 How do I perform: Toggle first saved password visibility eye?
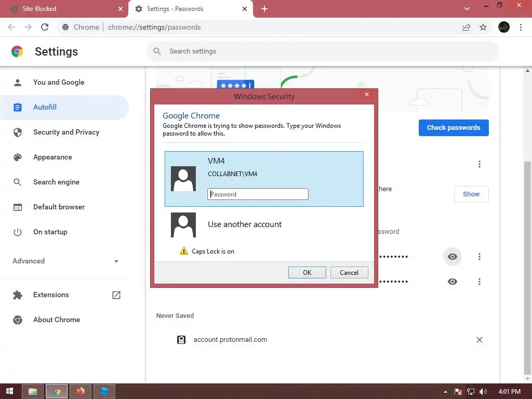[x=453, y=257]
